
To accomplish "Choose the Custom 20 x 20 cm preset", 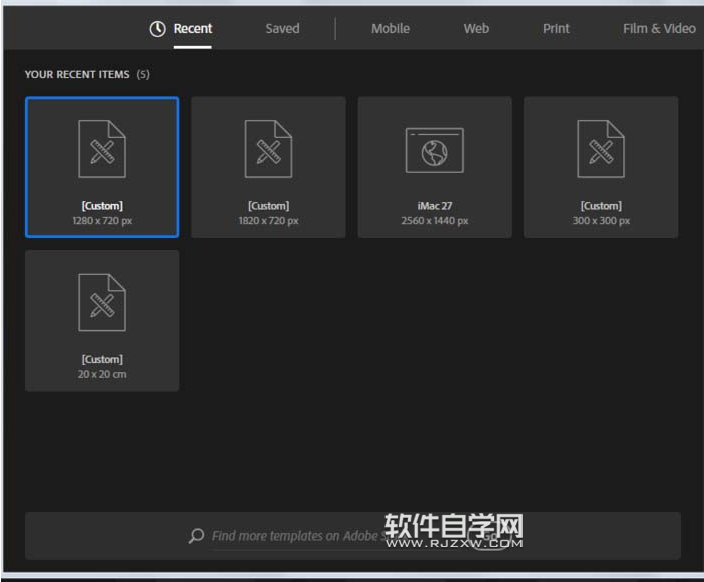I will [102, 321].
